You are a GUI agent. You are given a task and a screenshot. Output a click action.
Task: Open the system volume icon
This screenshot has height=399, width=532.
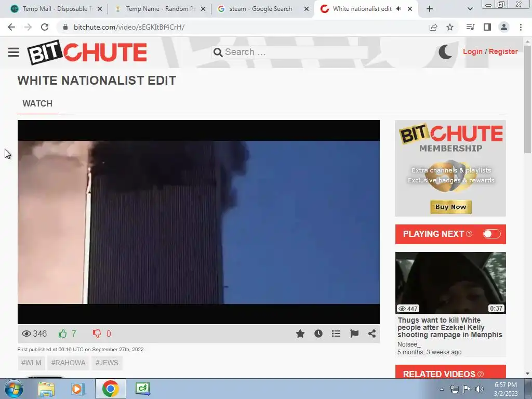click(x=480, y=389)
